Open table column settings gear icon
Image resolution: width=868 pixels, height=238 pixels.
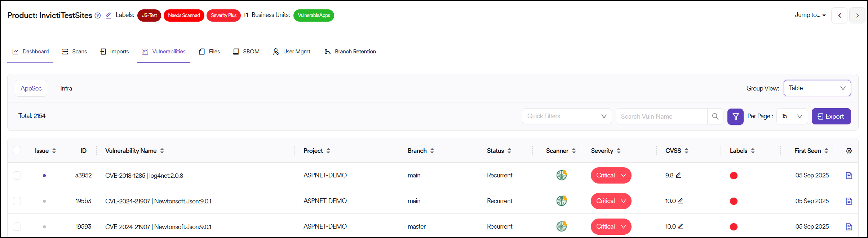849,151
